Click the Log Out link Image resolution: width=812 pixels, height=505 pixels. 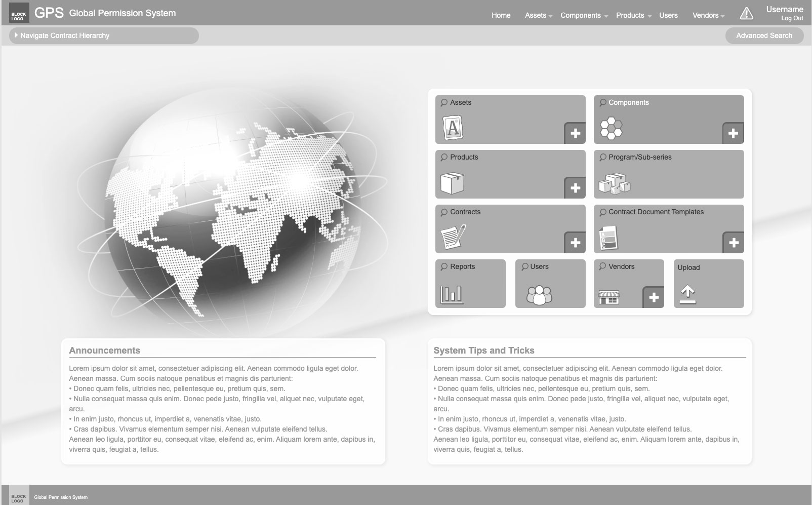(792, 18)
